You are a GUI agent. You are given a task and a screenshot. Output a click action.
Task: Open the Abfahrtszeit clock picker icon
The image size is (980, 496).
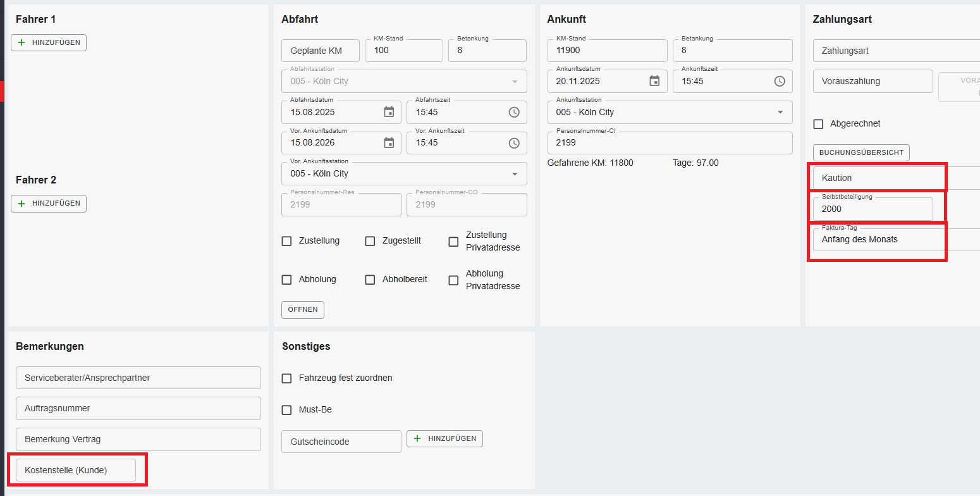(x=514, y=112)
